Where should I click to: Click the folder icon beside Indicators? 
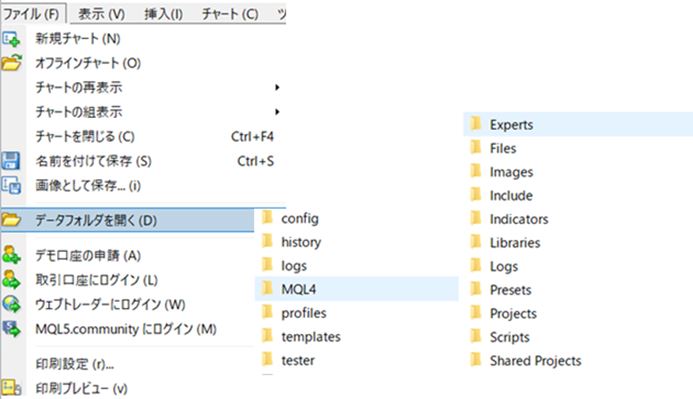(x=475, y=218)
